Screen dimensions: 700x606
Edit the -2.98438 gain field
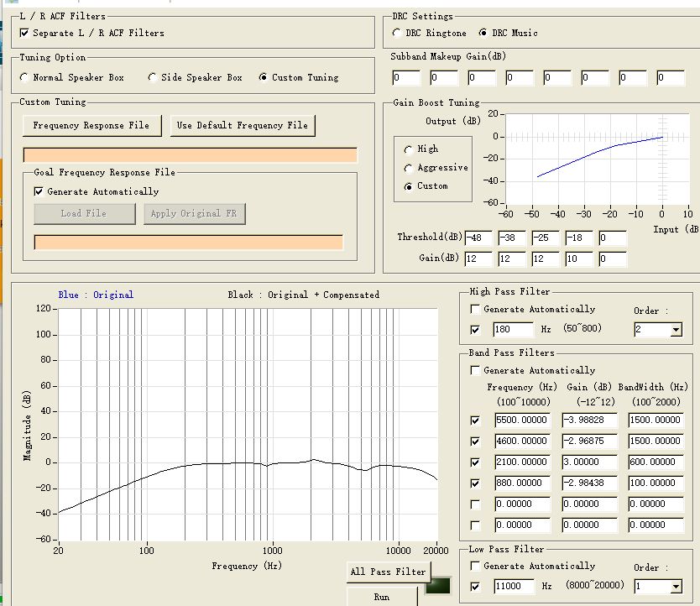[x=589, y=483]
